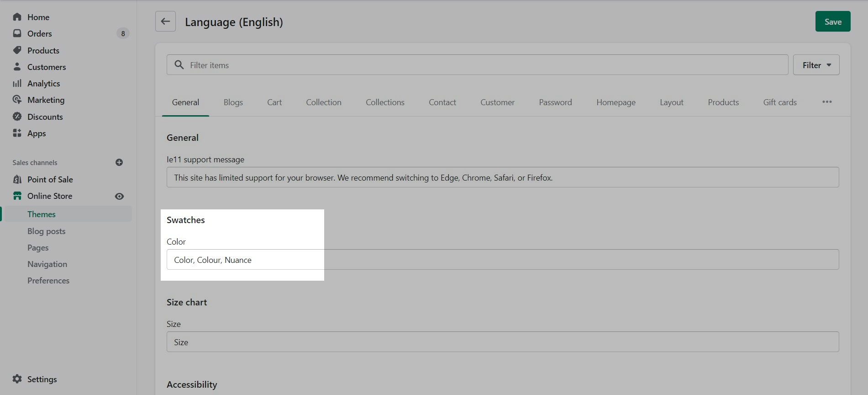Viewport: 868px width, 395px height.
Task: Open Point of Sale channel
Action: pyautogui.click(x=50, y=179)
